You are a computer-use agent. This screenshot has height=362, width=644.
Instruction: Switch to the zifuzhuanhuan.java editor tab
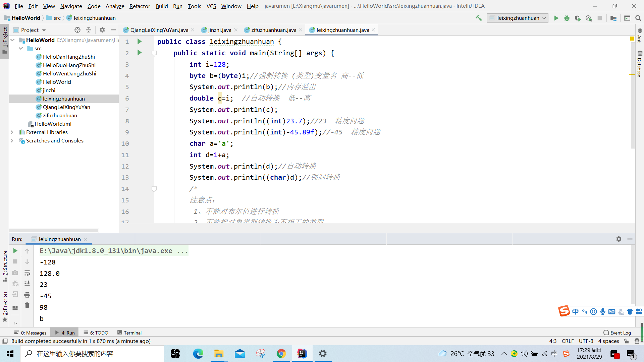pyautogui.click(x=273, y=30)
